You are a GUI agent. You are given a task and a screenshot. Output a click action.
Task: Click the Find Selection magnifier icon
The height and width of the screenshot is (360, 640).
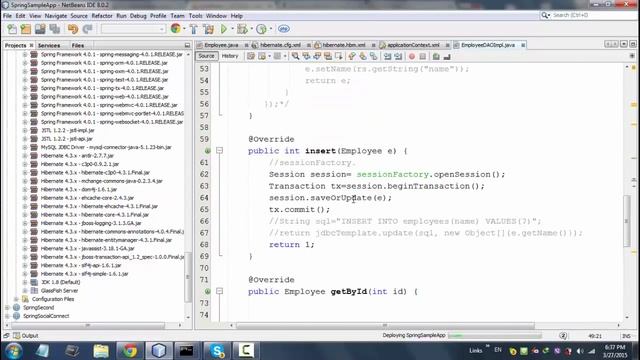coord(295,56)
